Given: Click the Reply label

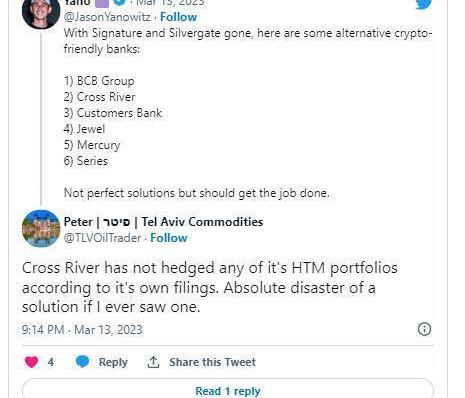Looking at the screenshot, I should coord(113,362).
